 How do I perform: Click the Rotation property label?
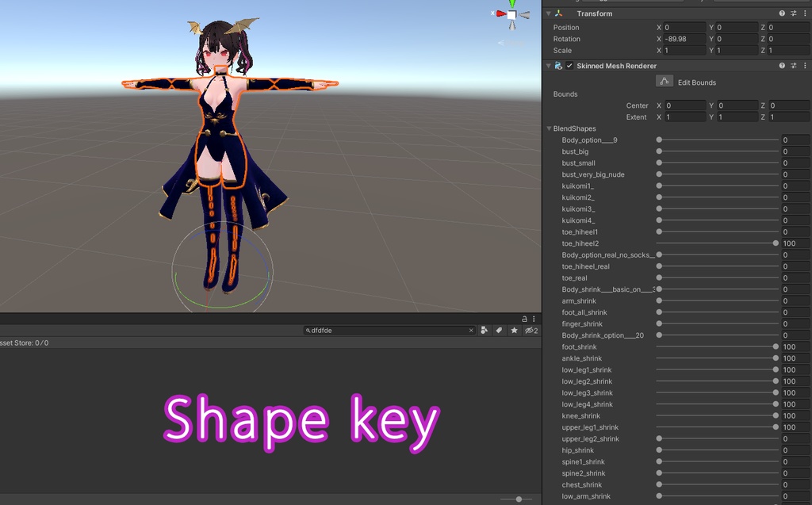(566, 39)
